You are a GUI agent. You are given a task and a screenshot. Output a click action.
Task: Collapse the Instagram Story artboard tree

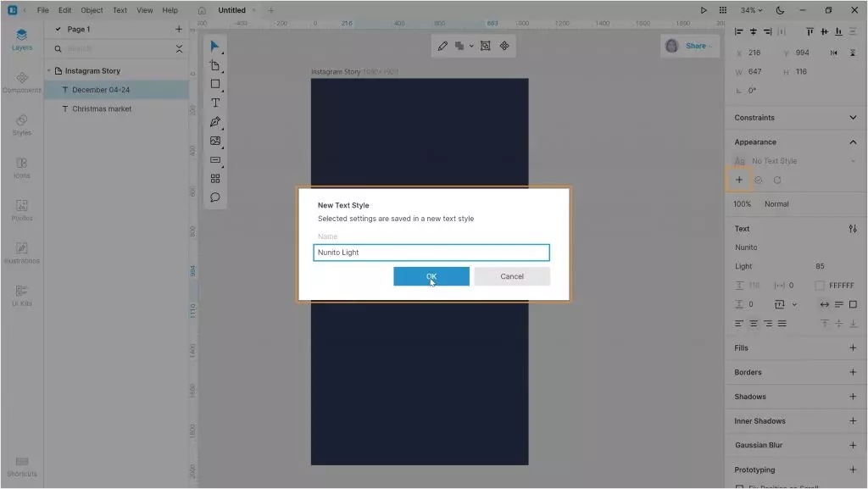click(x=49, y=71)
